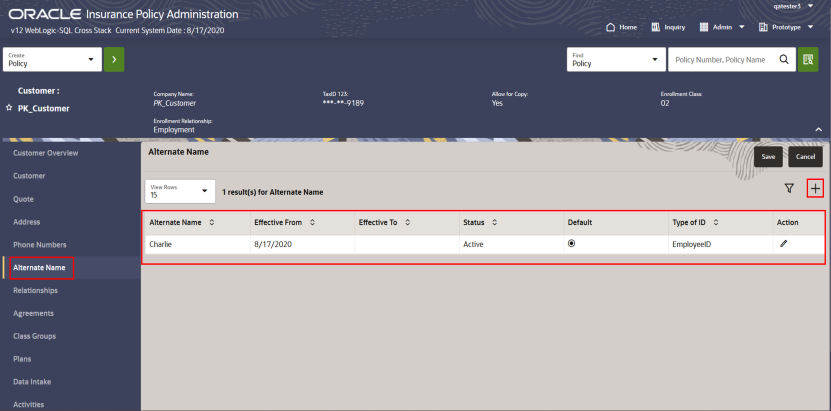
Task: Expand the qatester3 user menu
Action: (810, 6)
